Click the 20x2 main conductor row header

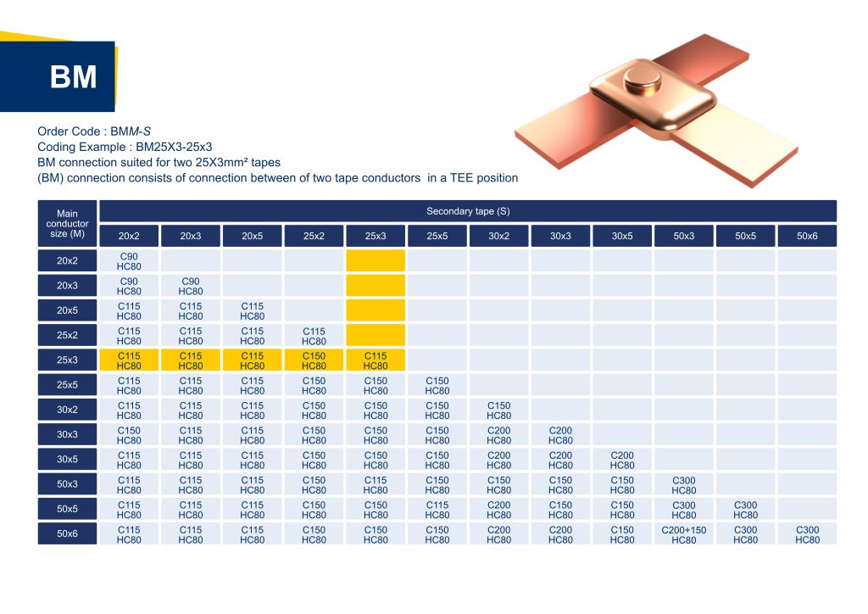67,261
